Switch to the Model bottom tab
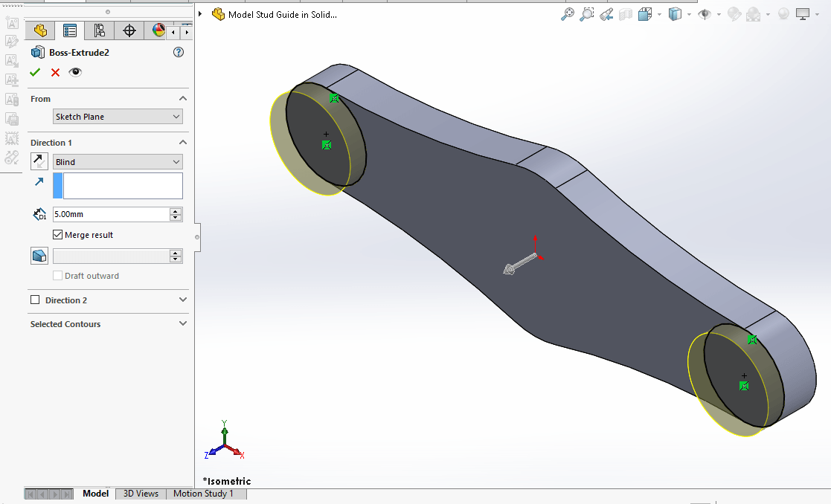The image size is (831, 504). click(x=95, y=494)
